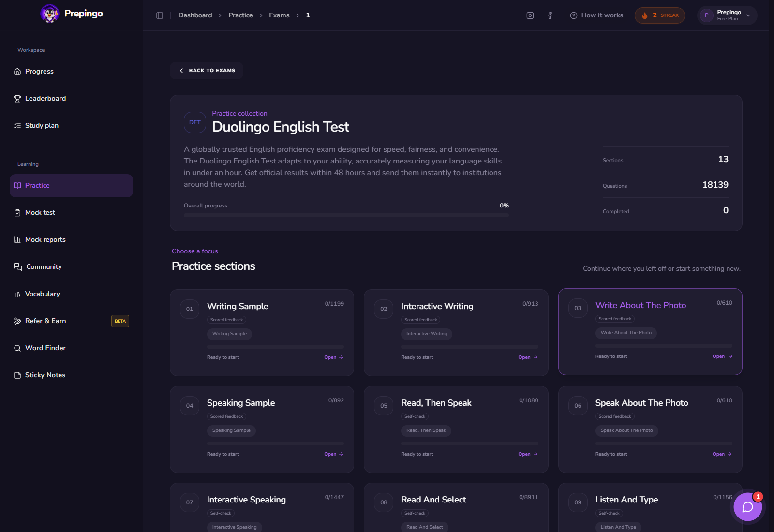
Task: Select Practice in the sidebar
Action: click(x=71, y=186)
